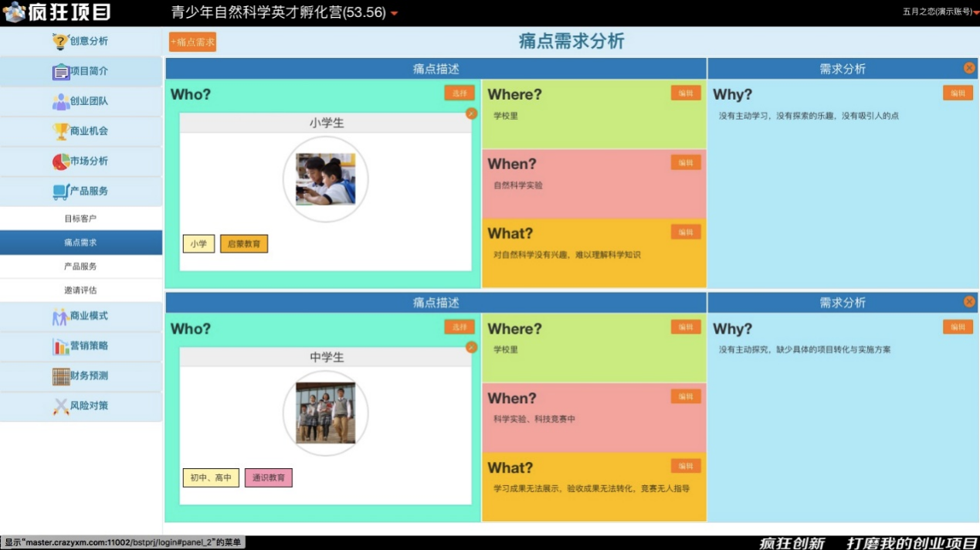Screen dimensions: 980x550
Task: Open 邀请评估 submenu item
Action: pyautogui.click(x=80, y=290)
